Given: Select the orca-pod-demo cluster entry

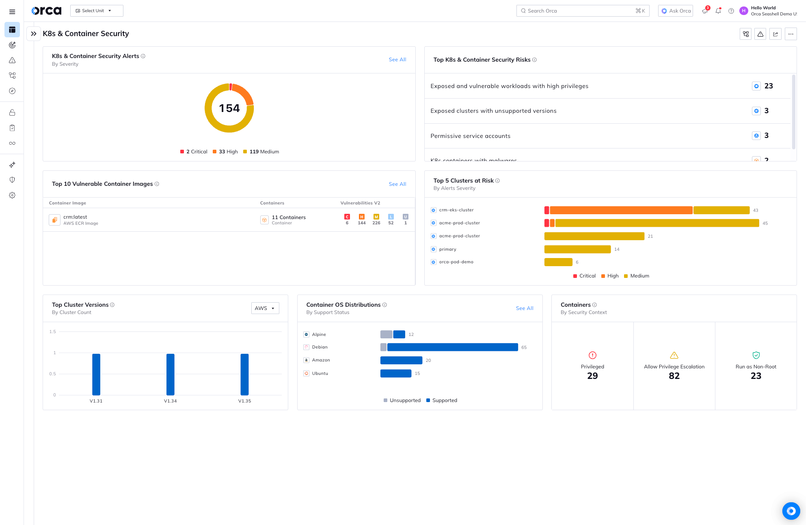Looking at the screenshot, I should (456, 262).
